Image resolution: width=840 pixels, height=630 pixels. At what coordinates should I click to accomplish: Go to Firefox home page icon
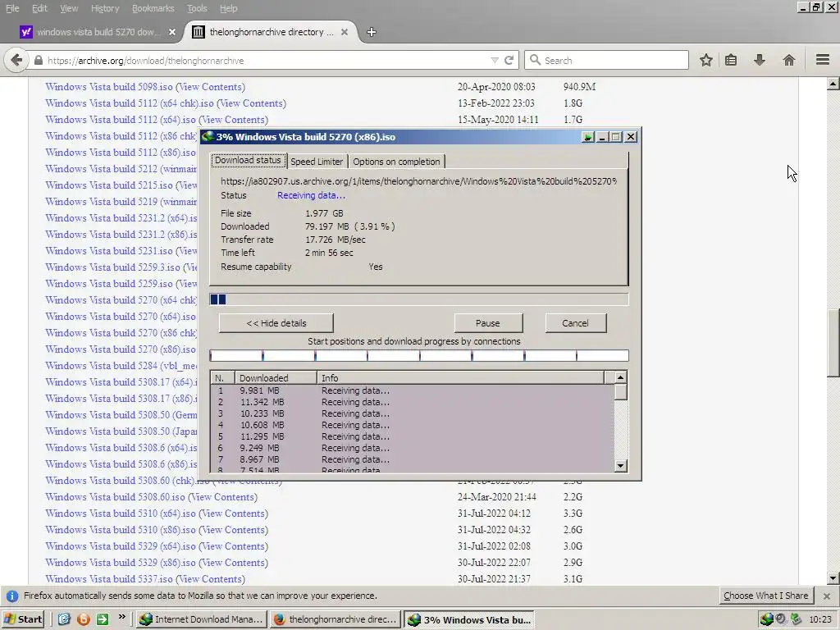point(788,60)
